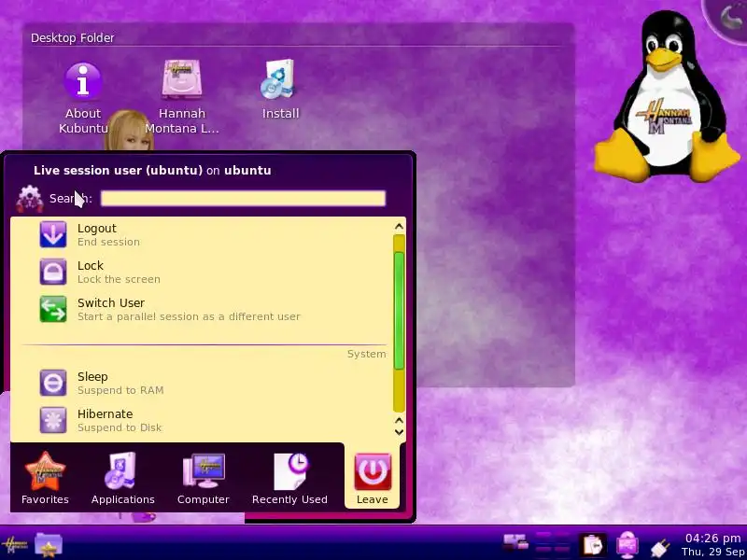This screenshot has height=560, width=747.
Task: Select the Leave tab
Action: point(372,478)
